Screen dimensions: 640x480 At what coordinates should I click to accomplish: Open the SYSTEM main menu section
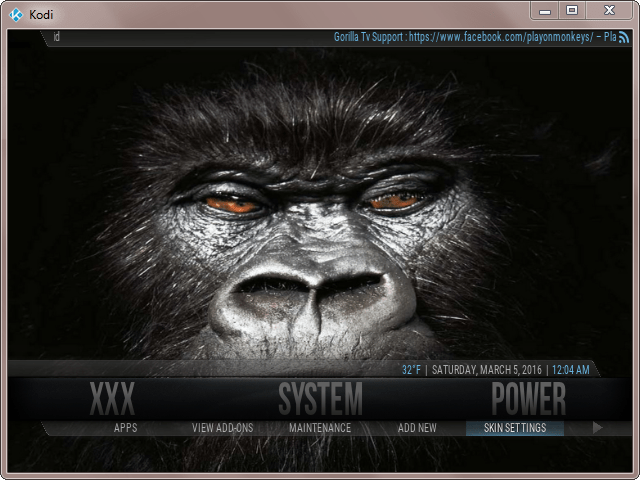click(x=320, y=399)
